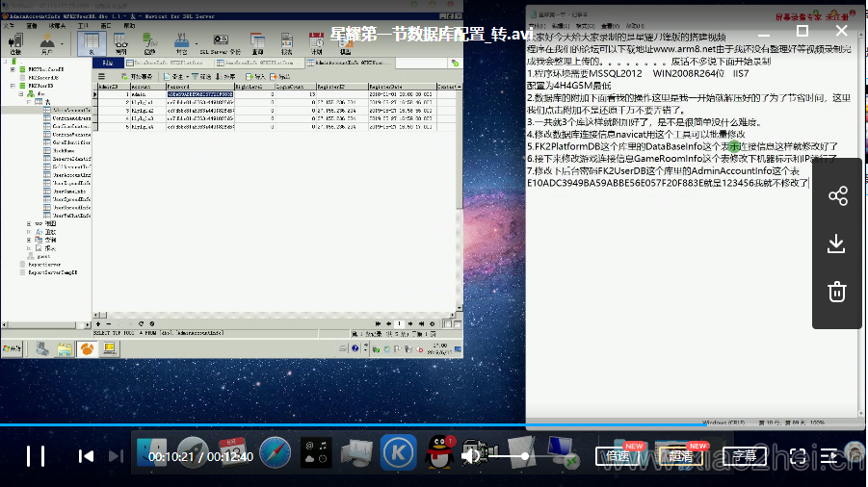Screen dimensions: 868x487
Task: Switch to the DataBaseInfo table tab
Action: tap(169, 63)
